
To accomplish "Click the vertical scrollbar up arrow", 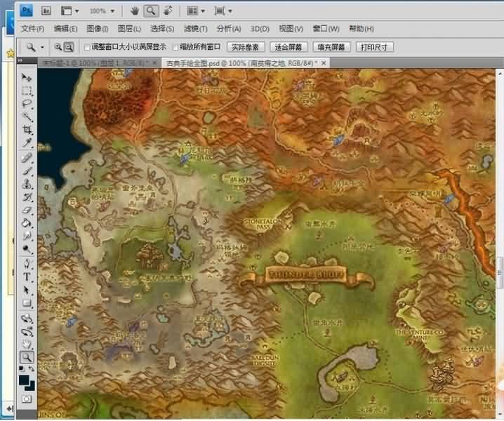I will [x=500, y=74].
